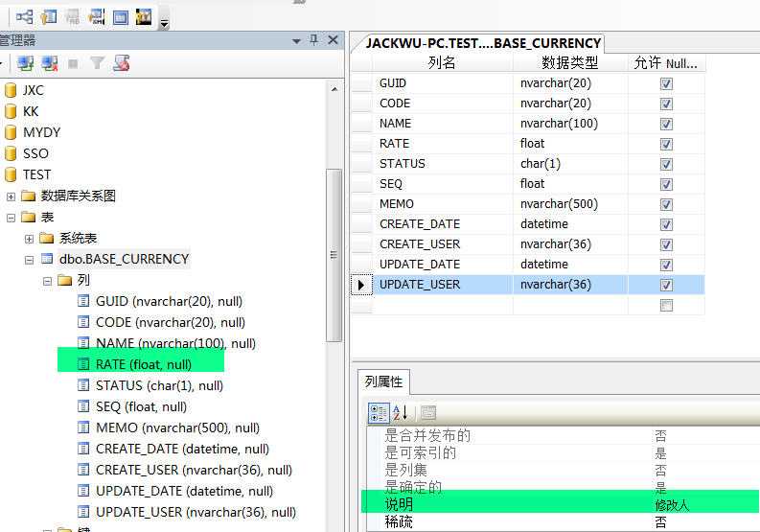
Task: Click the disconnect icon in Object Explorer toolbar
Action: pyautogui.click(x=50, y=63)
